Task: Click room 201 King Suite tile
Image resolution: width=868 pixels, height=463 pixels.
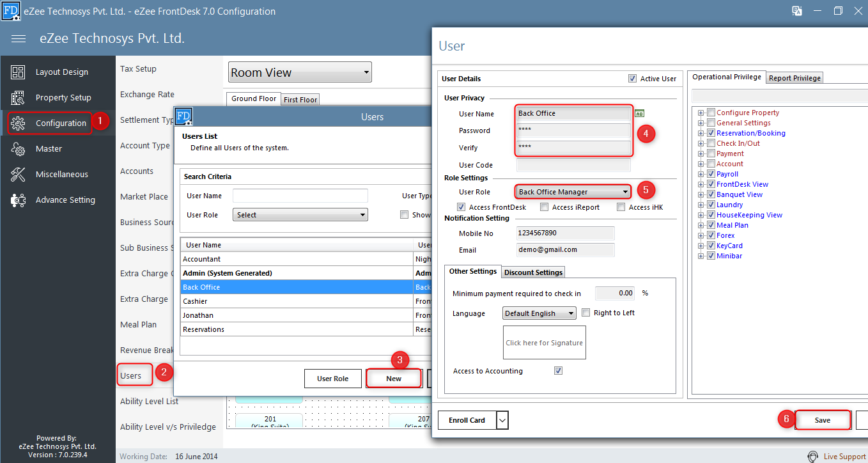Action: [268, 422]
